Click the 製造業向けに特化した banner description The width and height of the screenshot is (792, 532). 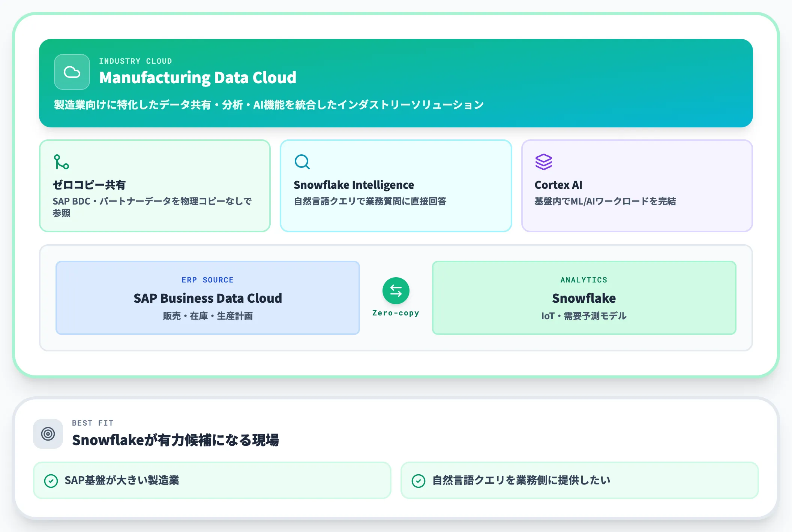(x=269, y=105)
